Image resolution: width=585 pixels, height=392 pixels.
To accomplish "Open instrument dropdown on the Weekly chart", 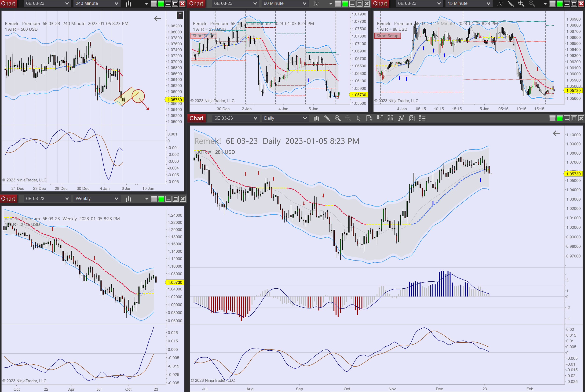I will pos(67,199).
